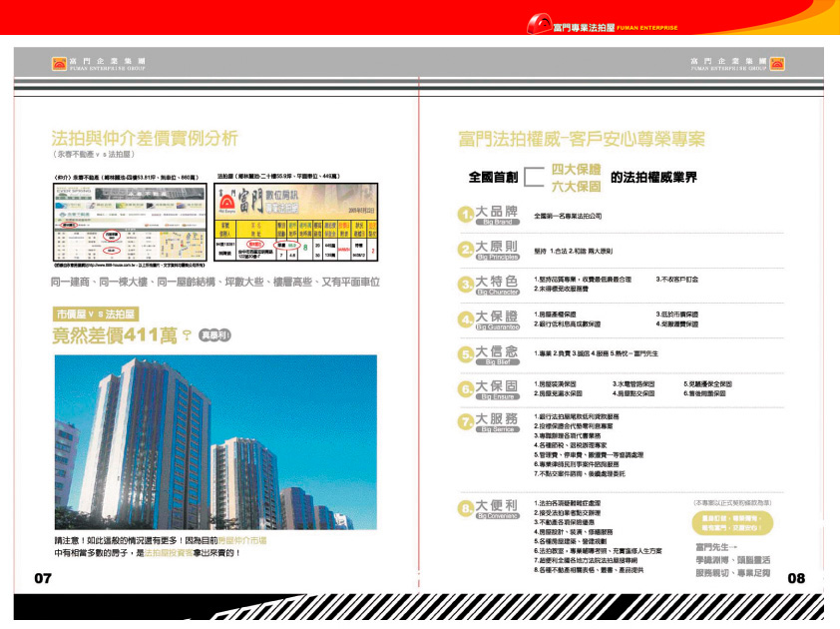Select the number 2 circle beside 大原則
Viewport: 840px width, 629px height.
(465, 250)
